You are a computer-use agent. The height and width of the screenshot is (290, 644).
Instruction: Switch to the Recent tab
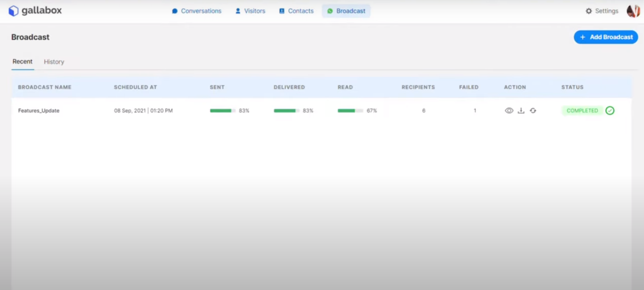coord(22,62)
